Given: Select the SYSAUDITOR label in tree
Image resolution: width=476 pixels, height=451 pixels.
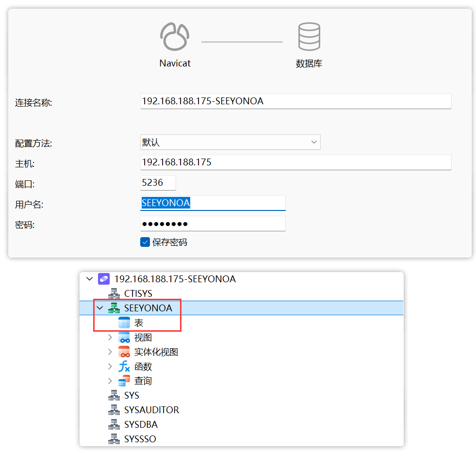Looking at the screenshot, I should pyautogui.click(x=151, y=410).
